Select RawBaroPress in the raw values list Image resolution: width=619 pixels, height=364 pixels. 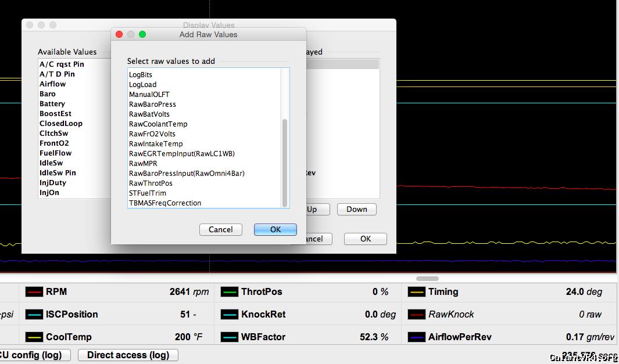[x=152, y=104]
